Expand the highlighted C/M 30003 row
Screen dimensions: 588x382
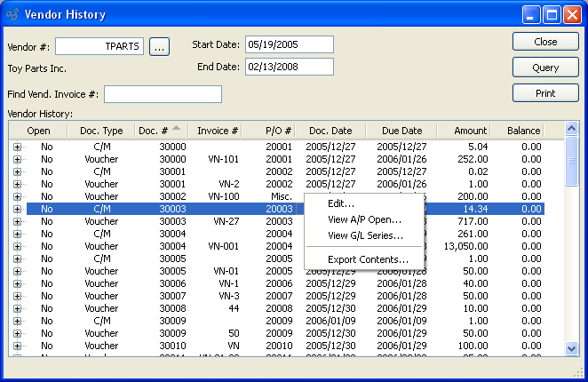(17, 209)
